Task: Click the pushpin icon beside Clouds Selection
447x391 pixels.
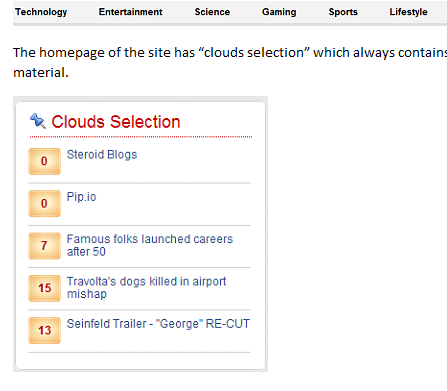Action: 38,121
